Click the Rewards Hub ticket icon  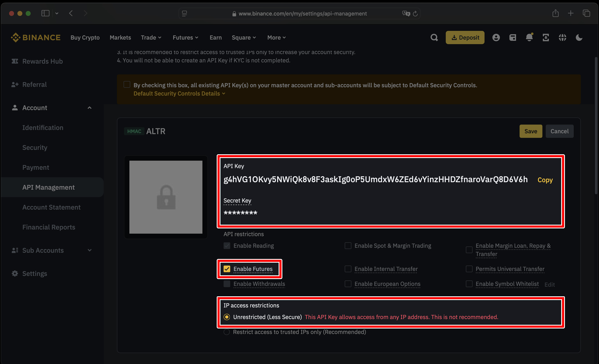(x=15, y=61)
